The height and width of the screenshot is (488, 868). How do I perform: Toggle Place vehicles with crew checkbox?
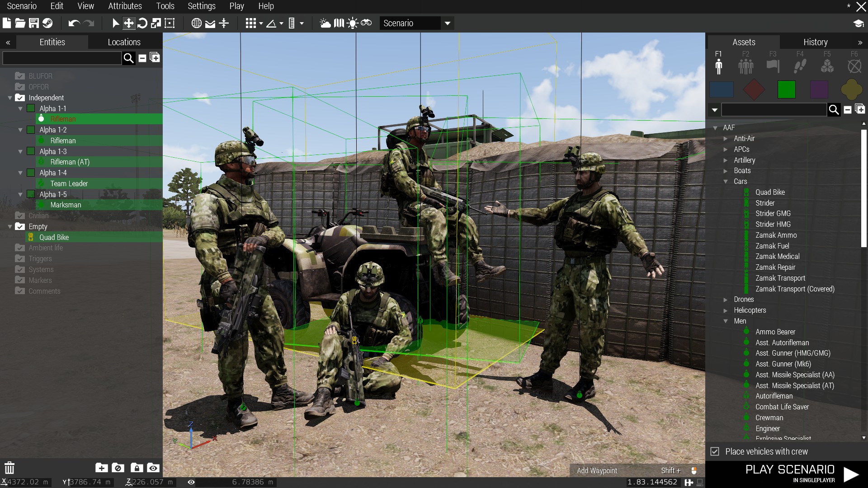(715, 451)
